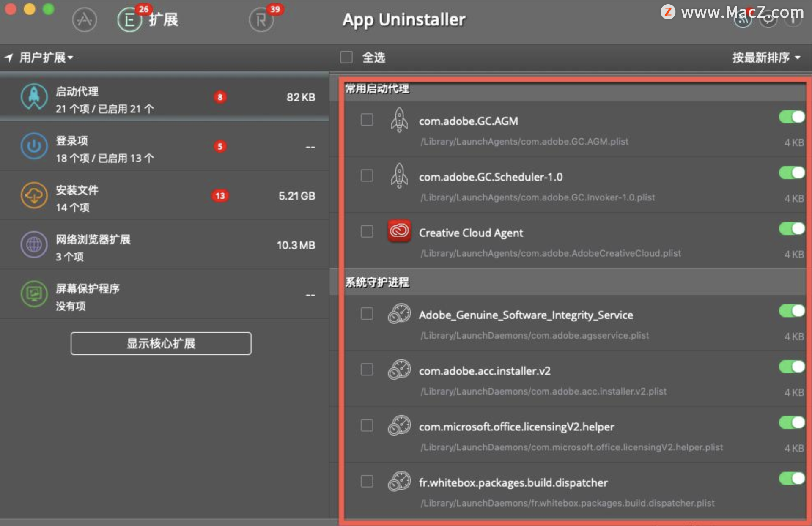Click the com.adobe.GC.Scheduler-1.0 rocket icon
The image size is (812, 526).
[x=399, y=176]
